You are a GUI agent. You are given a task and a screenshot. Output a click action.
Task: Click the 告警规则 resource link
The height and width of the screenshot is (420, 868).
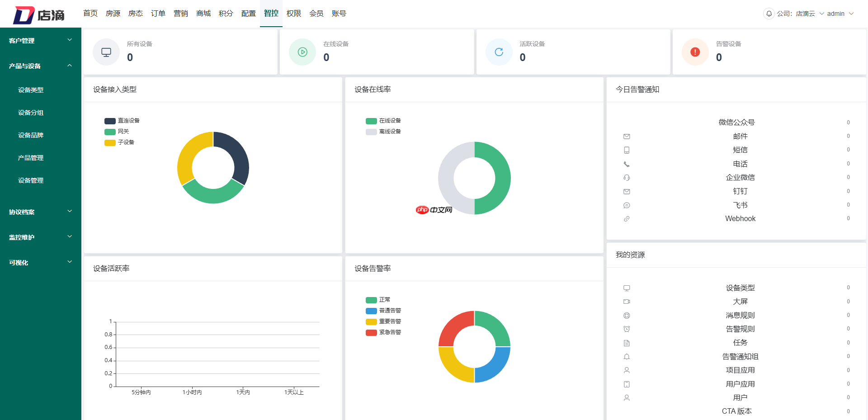740,329
